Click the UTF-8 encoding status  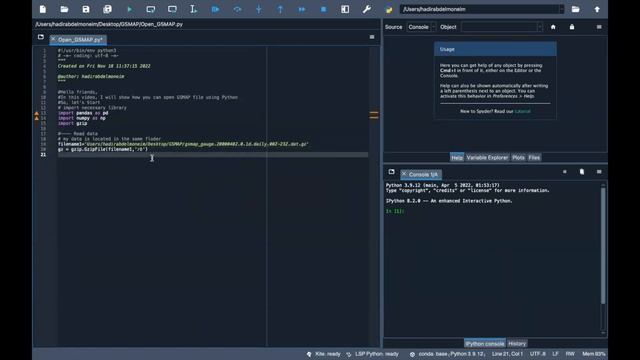538,354
